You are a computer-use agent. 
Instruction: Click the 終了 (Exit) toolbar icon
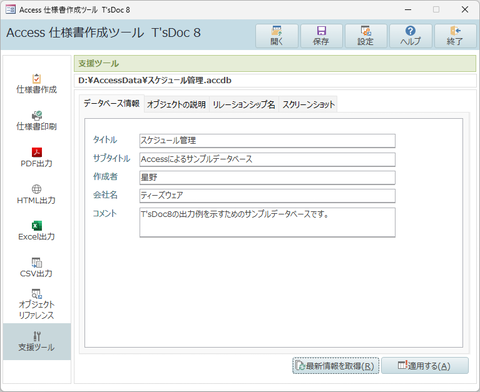point(455,36)
